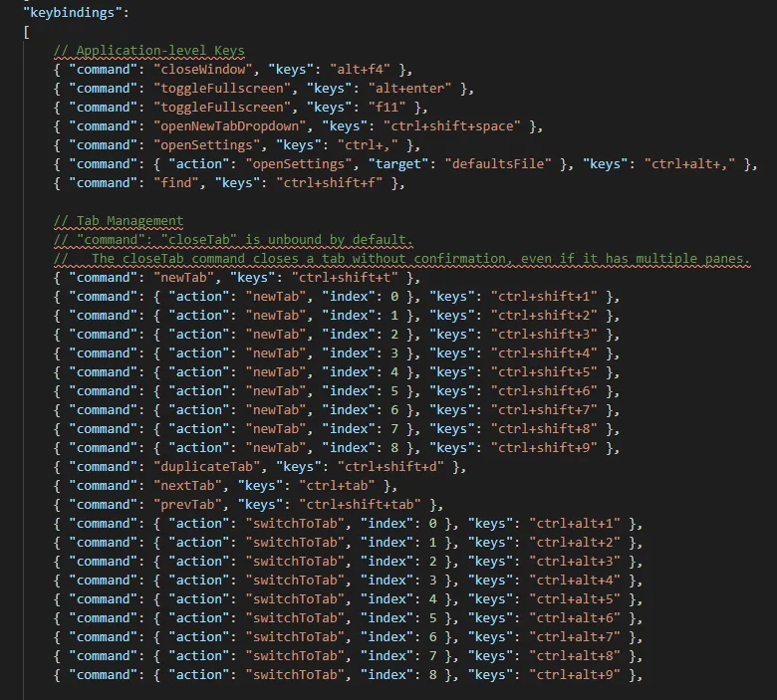777x700 pixels.
Task: Click the "ctrl+alt+7" keys value
Action: click(x=575, y=637)
